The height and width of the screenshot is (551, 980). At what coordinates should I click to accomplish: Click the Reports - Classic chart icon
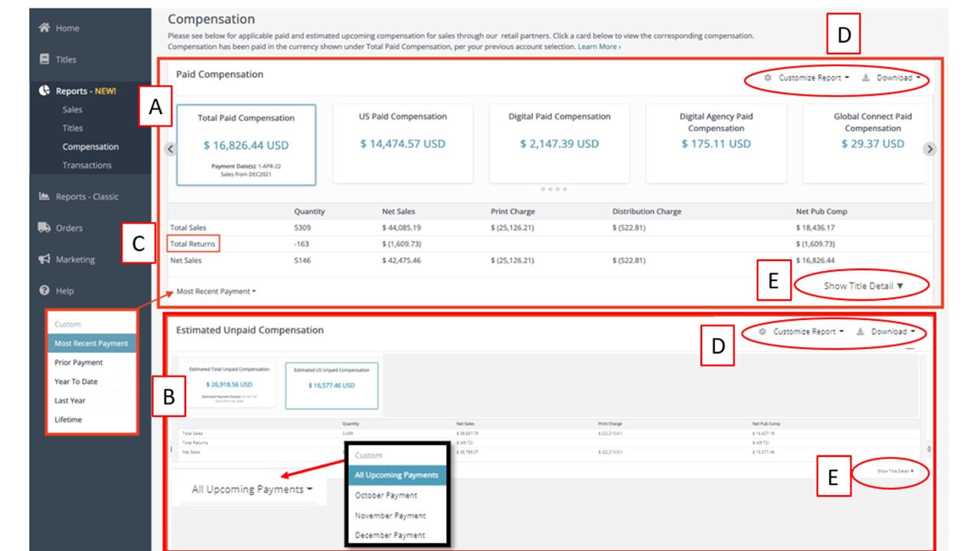coord(44,196)
